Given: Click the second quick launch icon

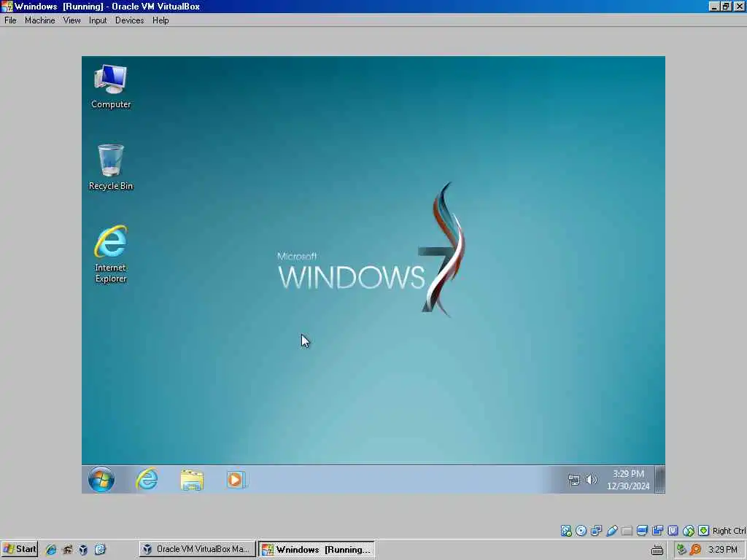Looking at the screenshot, I should pos(67,550).
